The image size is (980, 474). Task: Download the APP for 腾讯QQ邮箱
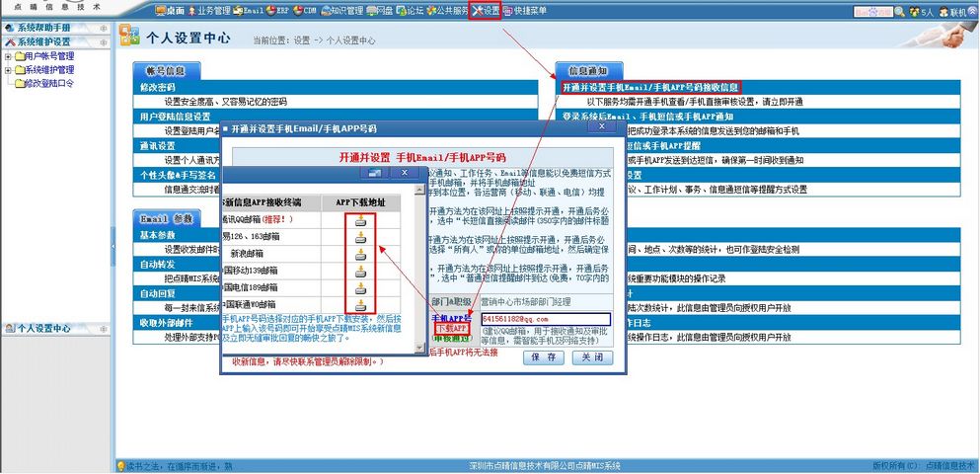point(360,220)
